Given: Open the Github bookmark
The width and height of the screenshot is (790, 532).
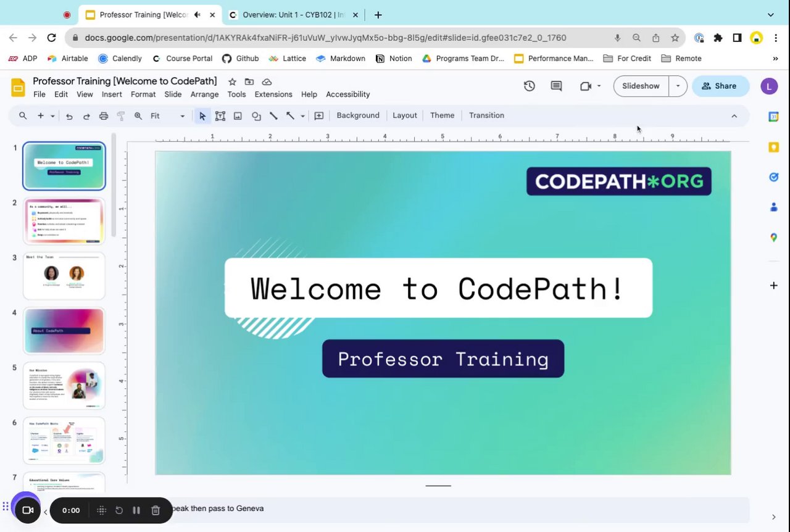Looking at the screenshot, I should [x=240, y=59].
